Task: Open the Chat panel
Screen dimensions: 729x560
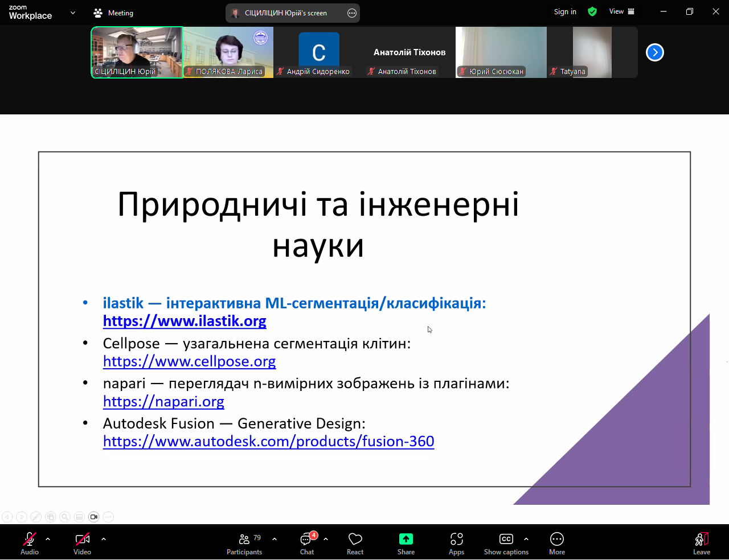Action: point(307,543)
